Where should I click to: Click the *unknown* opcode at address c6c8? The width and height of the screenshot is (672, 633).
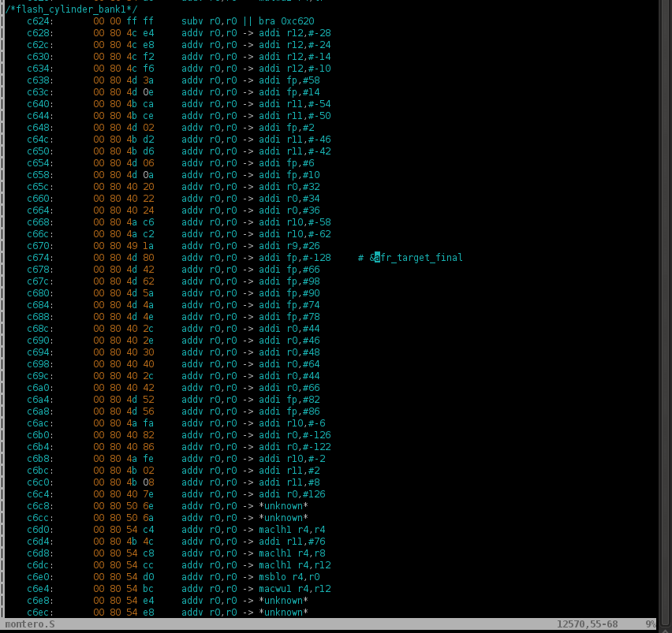(283, 506)
